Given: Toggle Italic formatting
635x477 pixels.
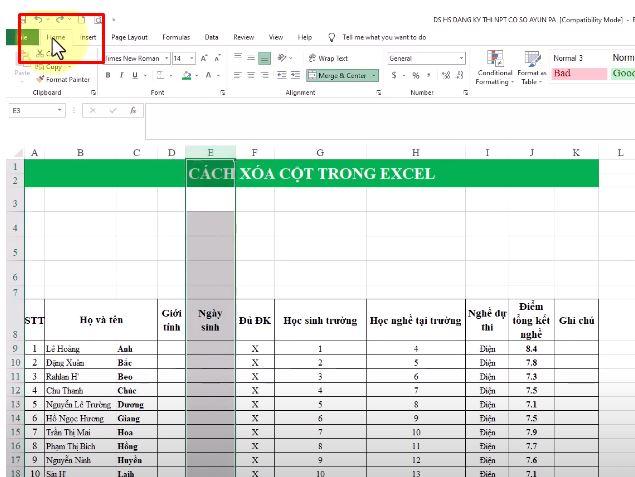Looking at the screenshot, I should (121, 75).
